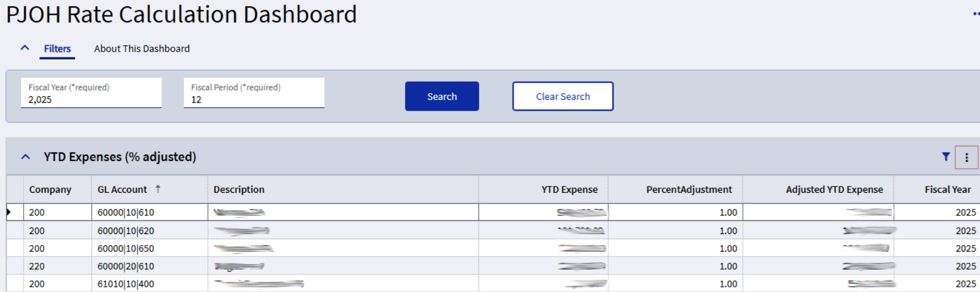Select the row with GL account 61010|10|400

pyautogui.click(x=126, y=284)
